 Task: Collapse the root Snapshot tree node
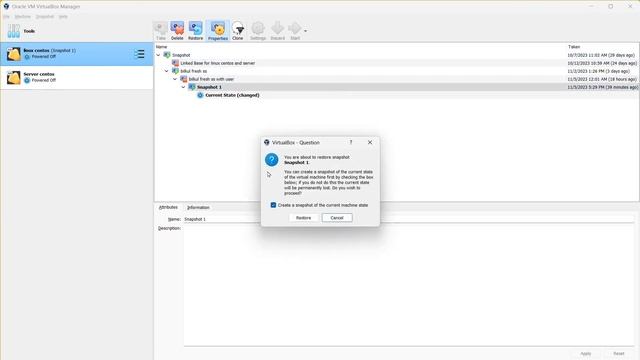point(158,55)
